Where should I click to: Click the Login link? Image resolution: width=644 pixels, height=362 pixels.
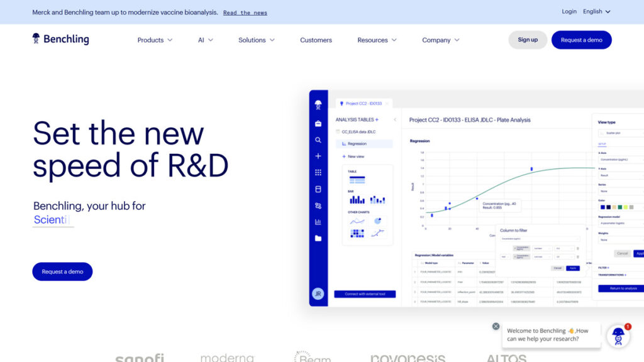pyautogui.click(x=569, y=11)
